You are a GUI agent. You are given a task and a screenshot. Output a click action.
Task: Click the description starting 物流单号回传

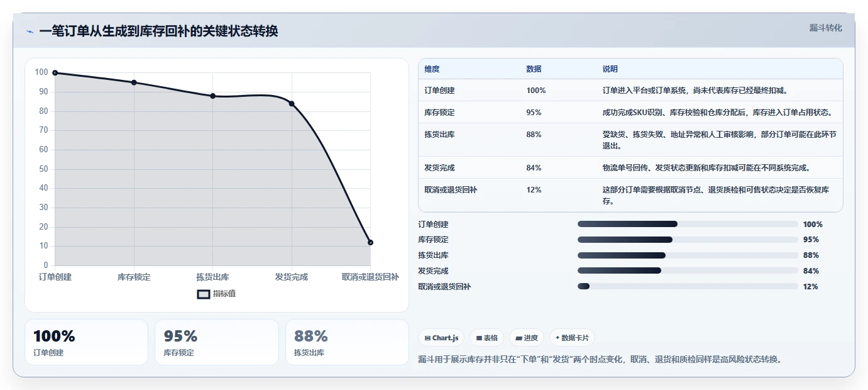[706, 168]
